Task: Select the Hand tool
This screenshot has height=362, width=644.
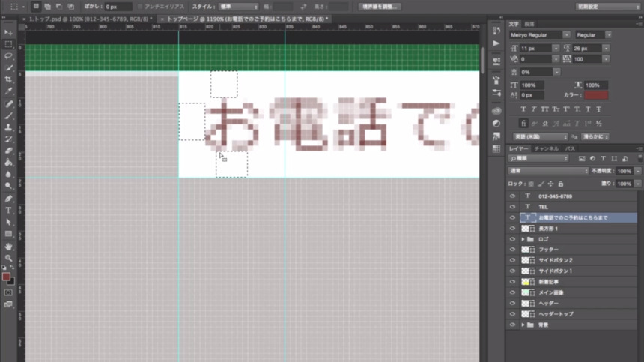Action: click(x=8, y=247)
